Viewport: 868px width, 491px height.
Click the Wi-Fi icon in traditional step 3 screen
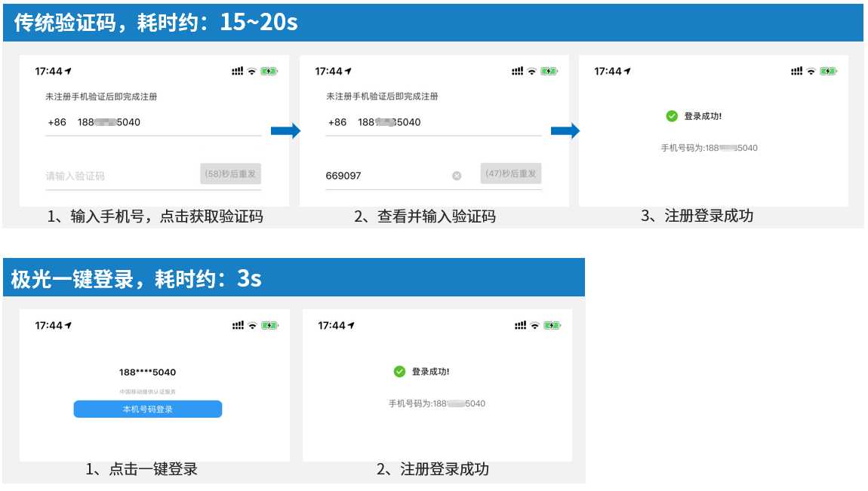pyautogui.click(x=811, y=71)
